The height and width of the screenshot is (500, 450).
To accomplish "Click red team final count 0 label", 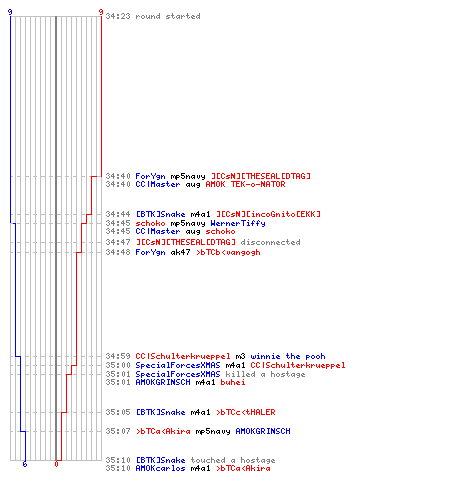I will pos(56,464).
